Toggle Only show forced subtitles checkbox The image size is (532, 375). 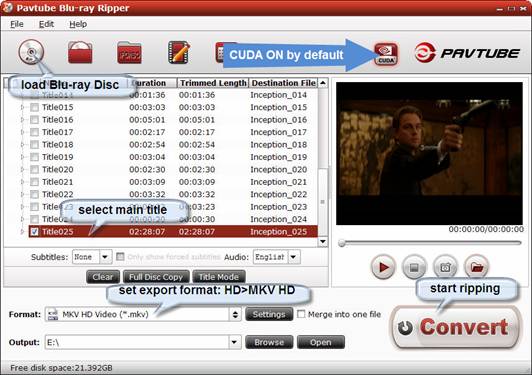(120, 257)
